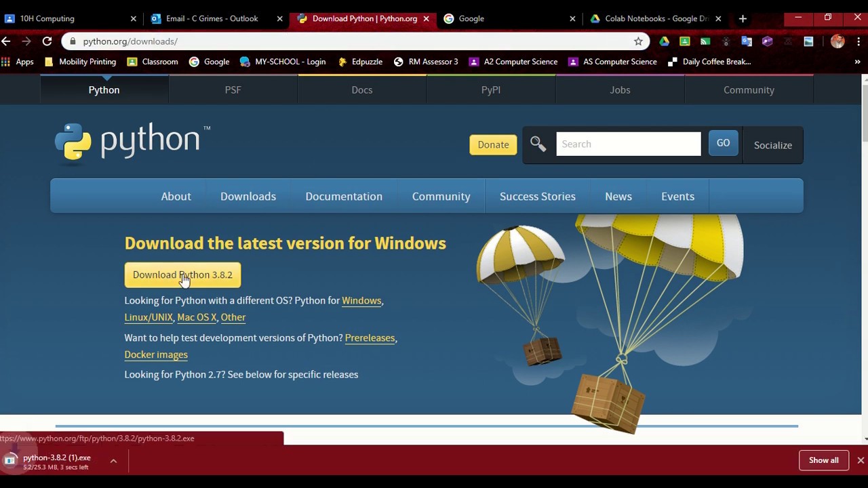Screen dimensions: 868x488
Task: Open the Edpuzzle bookmark
Action: click(360, 62)
